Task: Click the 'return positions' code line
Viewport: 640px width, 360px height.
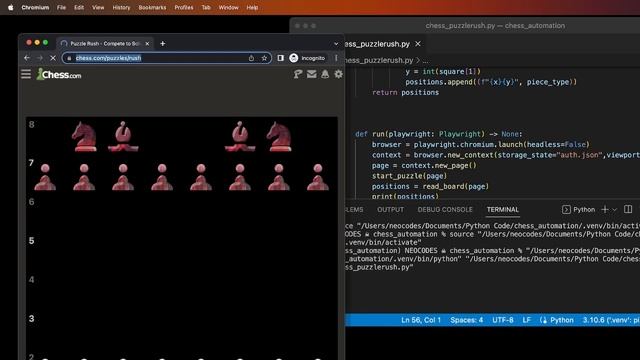Action: point(405,92)
